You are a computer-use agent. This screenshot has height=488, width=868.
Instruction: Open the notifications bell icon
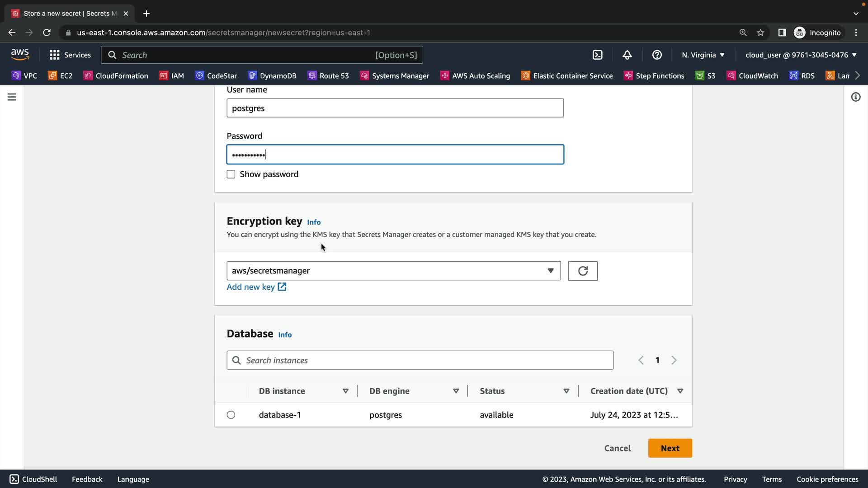point(627,55)
